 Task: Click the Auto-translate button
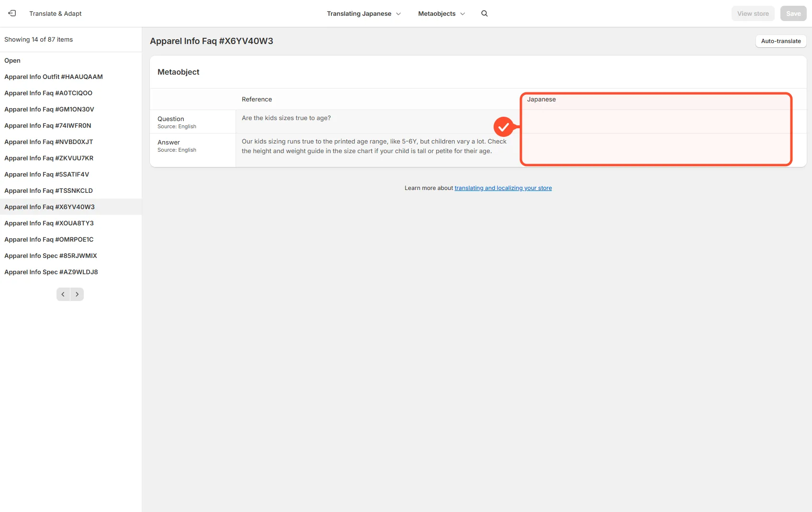coord(781,41)
